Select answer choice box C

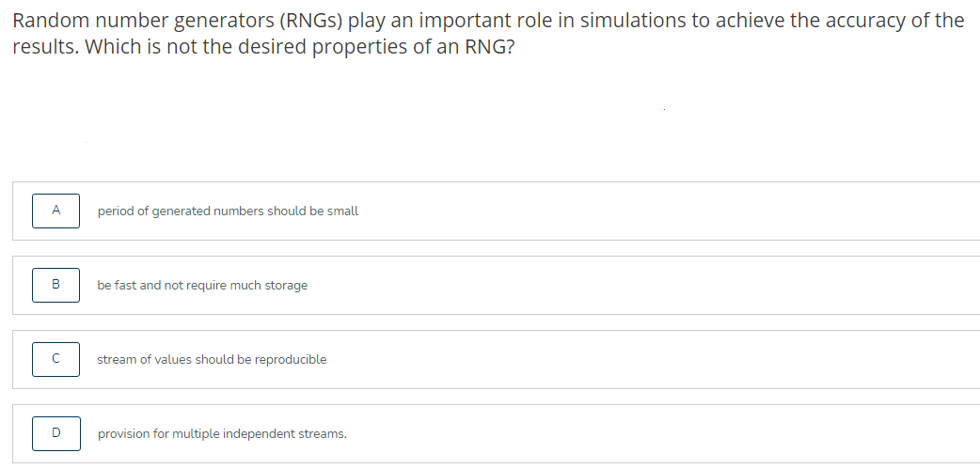point(55,359)
